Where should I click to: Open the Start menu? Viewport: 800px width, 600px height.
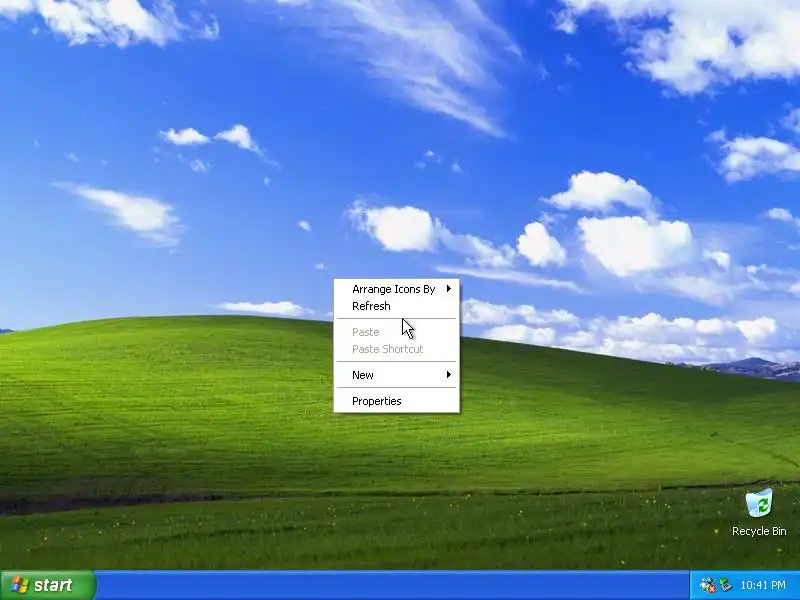47,585
